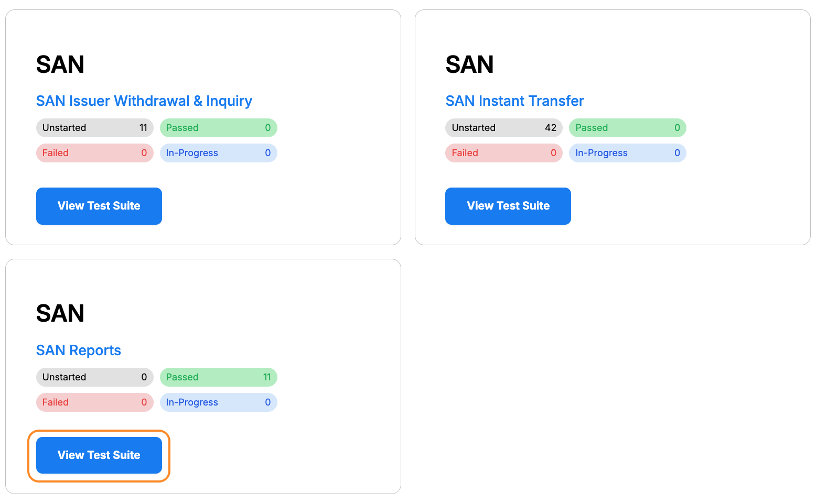Click Passed 11 badge in SAN Reports card

(x=218, y=377)
